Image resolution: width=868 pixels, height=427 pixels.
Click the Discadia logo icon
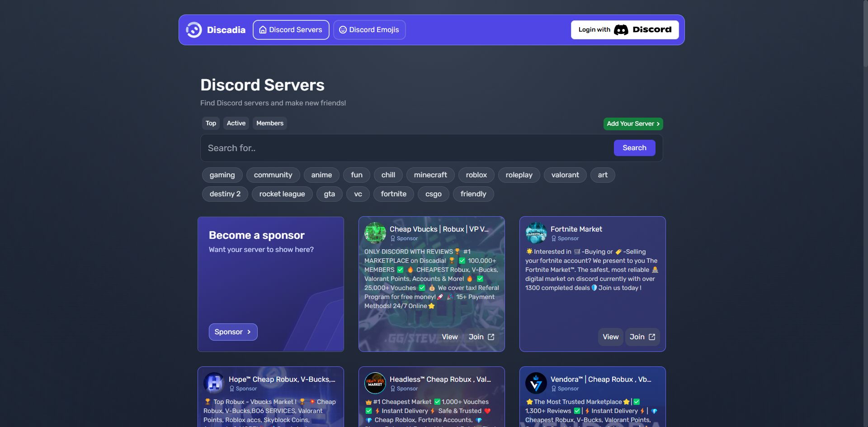point(193,30)
